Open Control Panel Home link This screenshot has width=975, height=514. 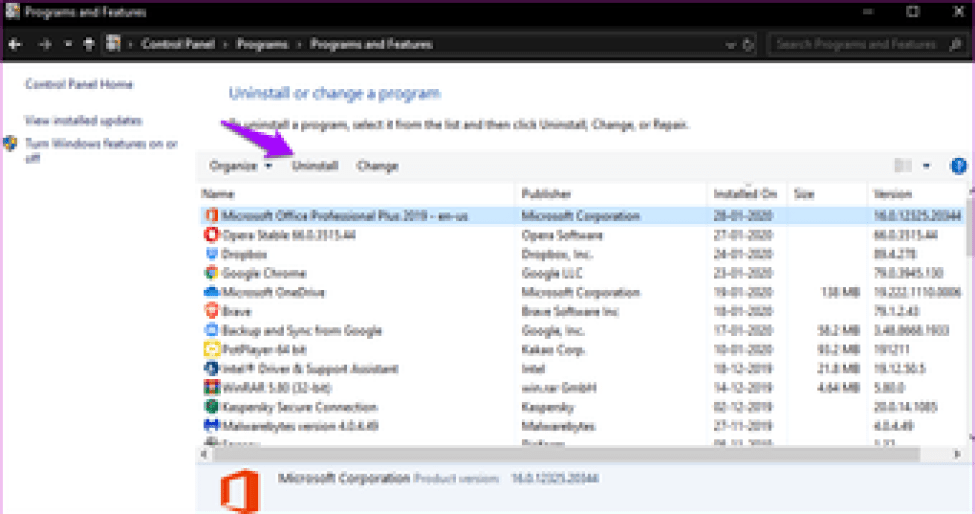click(x=79, y=85)
